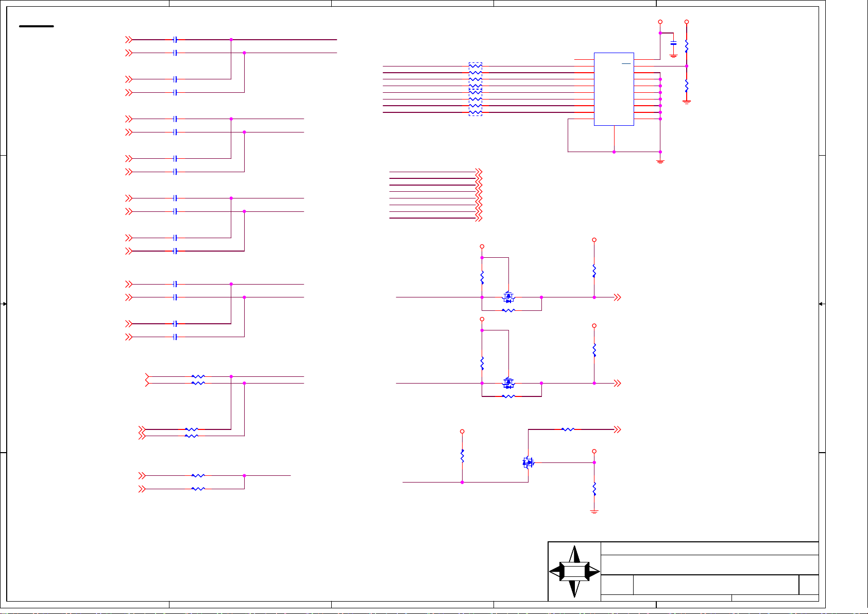Image resolution: width=868 pixels, height=614 pixels.
Task: Click the bypass resistor under the upper MOSFET
Action: click(x=508, y=310)
